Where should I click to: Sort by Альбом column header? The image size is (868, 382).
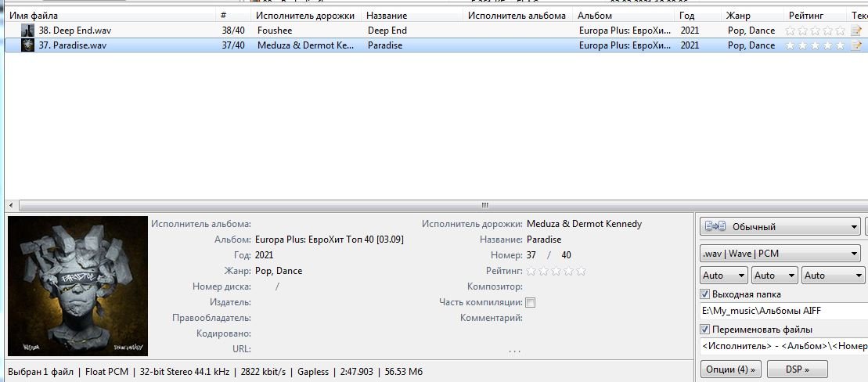click(623, 16)
